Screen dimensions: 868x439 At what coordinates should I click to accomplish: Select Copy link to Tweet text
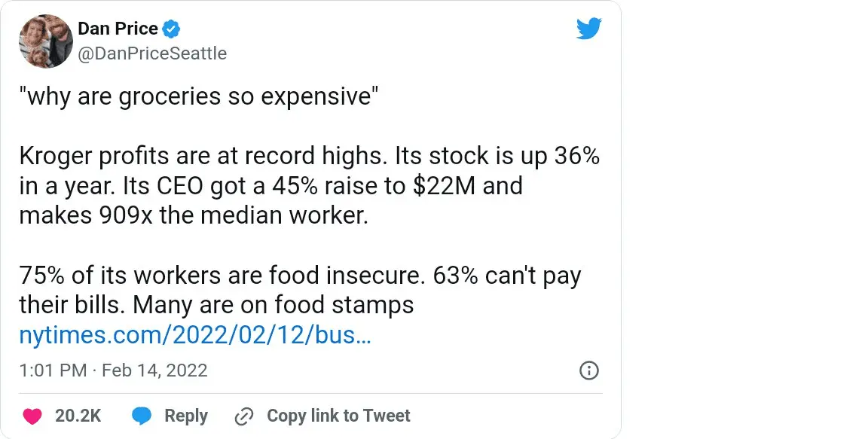[338, 416]
